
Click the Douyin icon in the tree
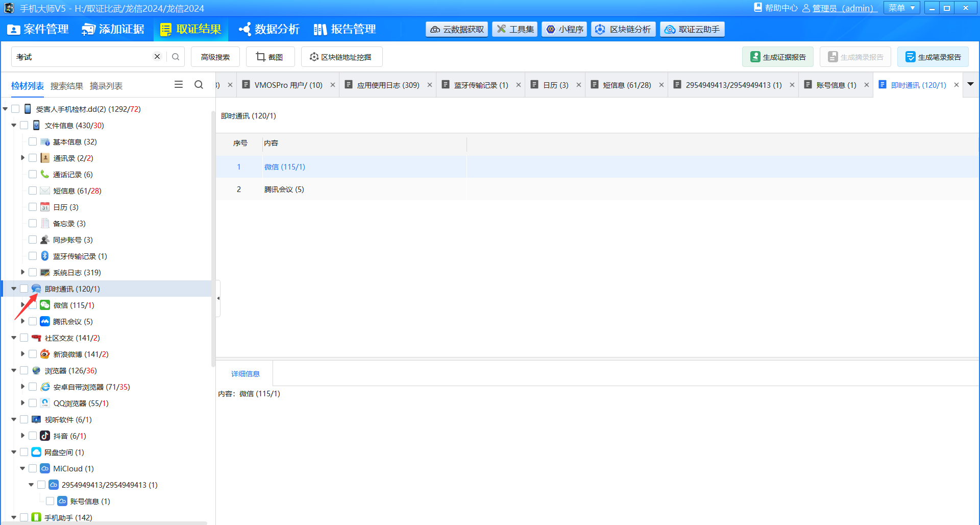click(45, 436)
